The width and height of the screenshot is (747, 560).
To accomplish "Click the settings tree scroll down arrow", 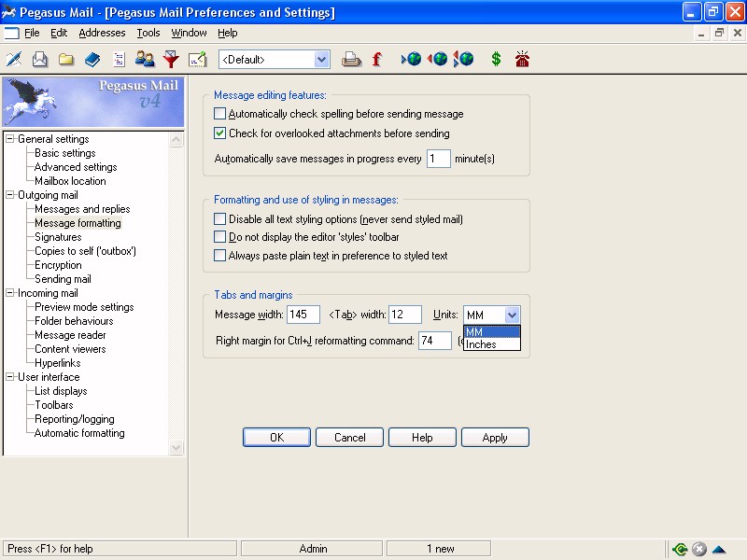I will tap(176, 448).
